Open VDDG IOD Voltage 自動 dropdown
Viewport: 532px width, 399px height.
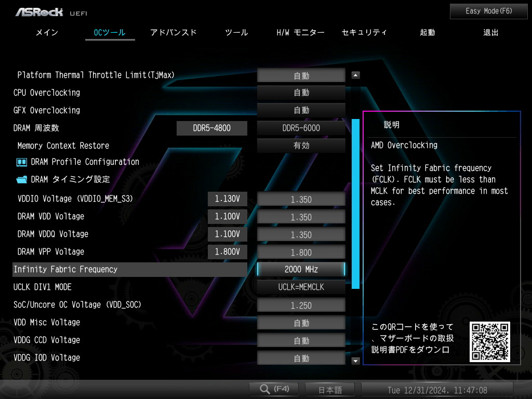301,357
